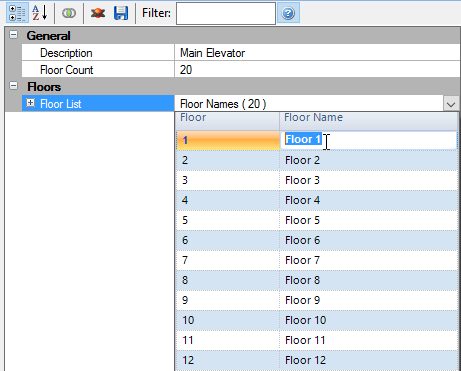Select floor number 12 cell
This screenshot has height=371, width=461.
pyautogui.click(x=228, y=360)
